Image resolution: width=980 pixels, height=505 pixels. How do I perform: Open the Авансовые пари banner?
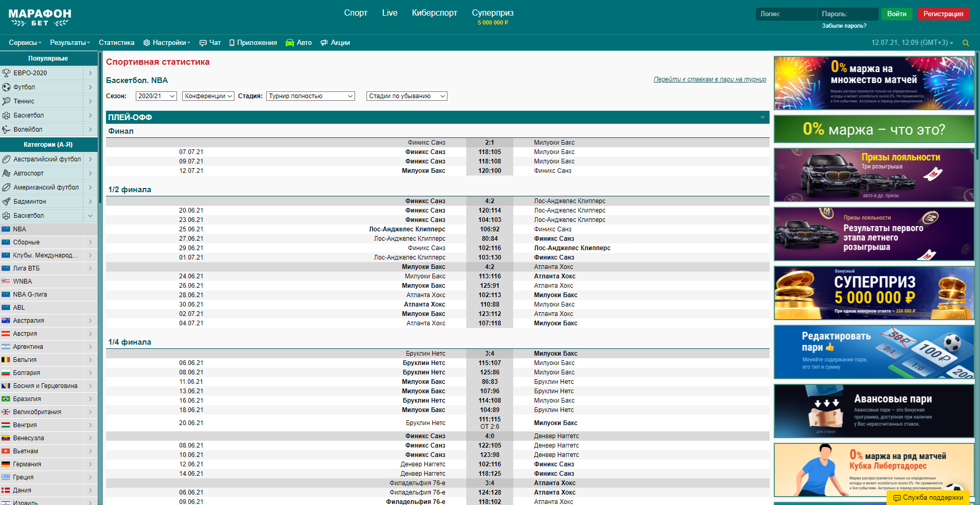coord(874,411)
